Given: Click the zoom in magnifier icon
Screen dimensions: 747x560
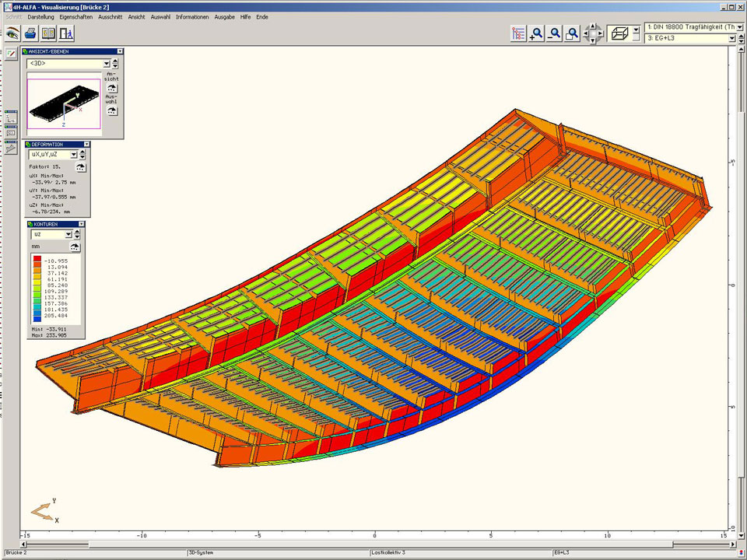Looking at the screenshot, I should click(x=536, y=33).
